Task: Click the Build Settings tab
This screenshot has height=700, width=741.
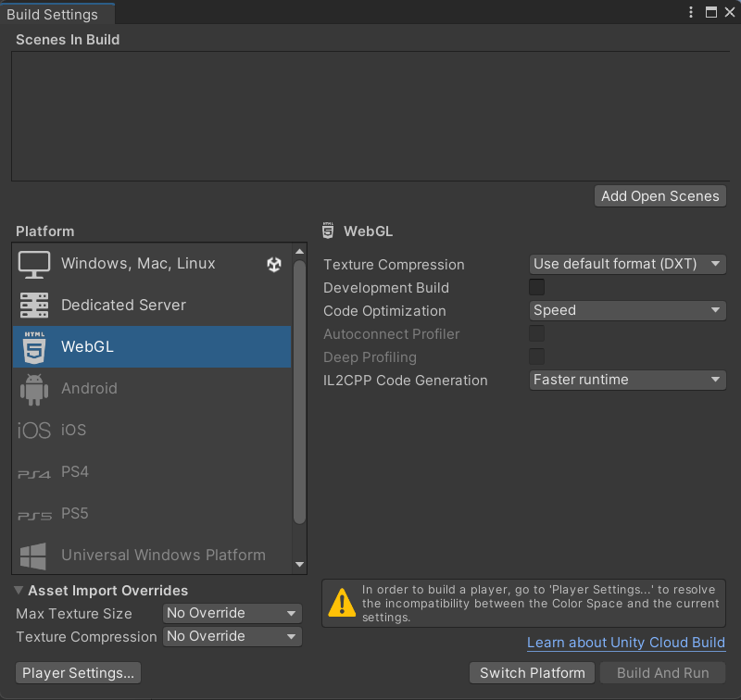Action: (x=53, y=15)
